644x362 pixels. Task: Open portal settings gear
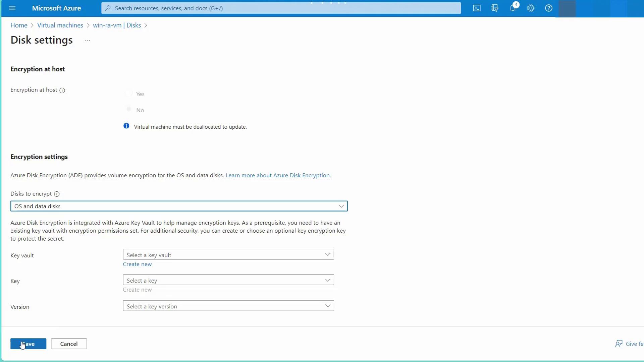pyautogui.click(x=531, y=8)
